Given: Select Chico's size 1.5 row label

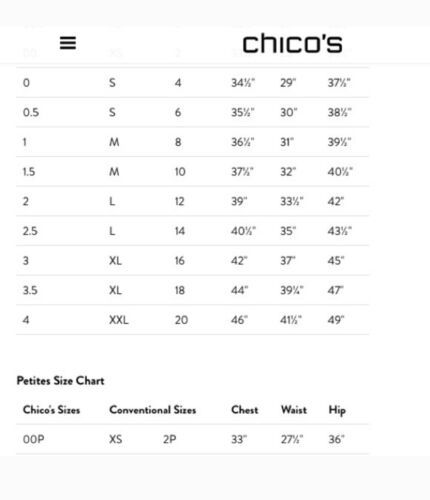Looking at the screenshot, I should (x=29, y=172).
